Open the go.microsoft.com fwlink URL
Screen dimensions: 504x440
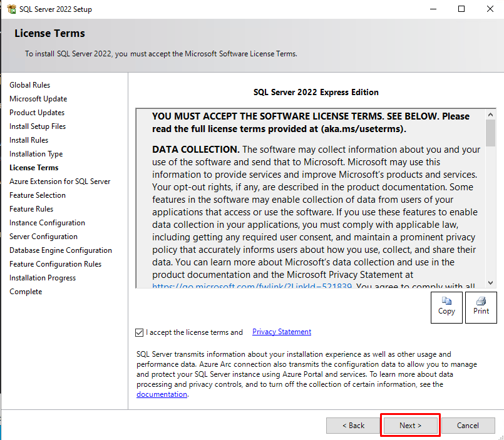pyautogui.click(x=252, y=287)
